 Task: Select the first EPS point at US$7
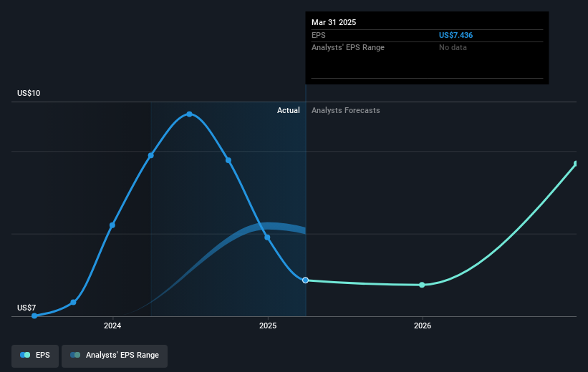tap(34, 315)
